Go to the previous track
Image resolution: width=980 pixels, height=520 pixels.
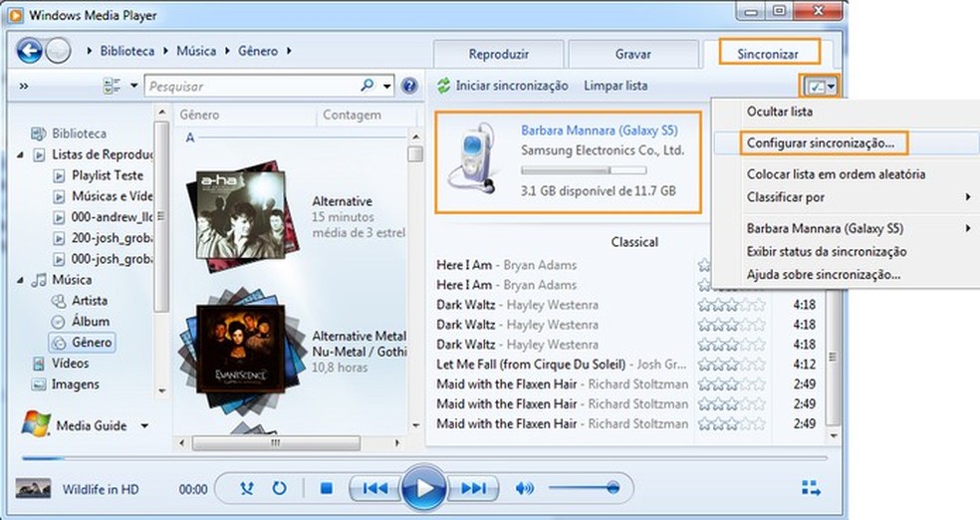coord(375,488)
